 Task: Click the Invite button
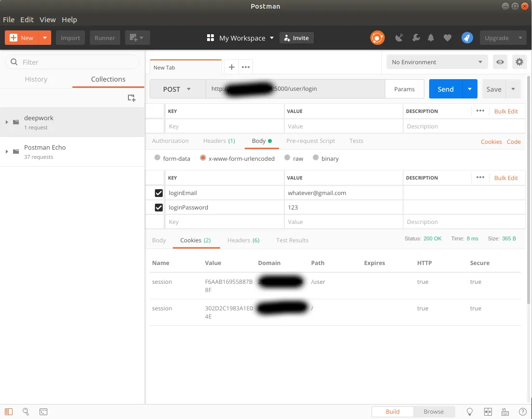[x=296, y=38]
